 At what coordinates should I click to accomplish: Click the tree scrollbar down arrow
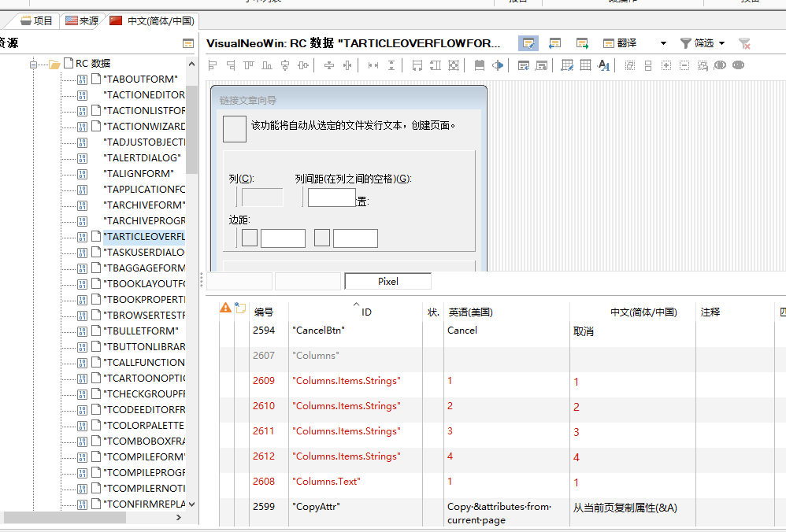[191, 504]
